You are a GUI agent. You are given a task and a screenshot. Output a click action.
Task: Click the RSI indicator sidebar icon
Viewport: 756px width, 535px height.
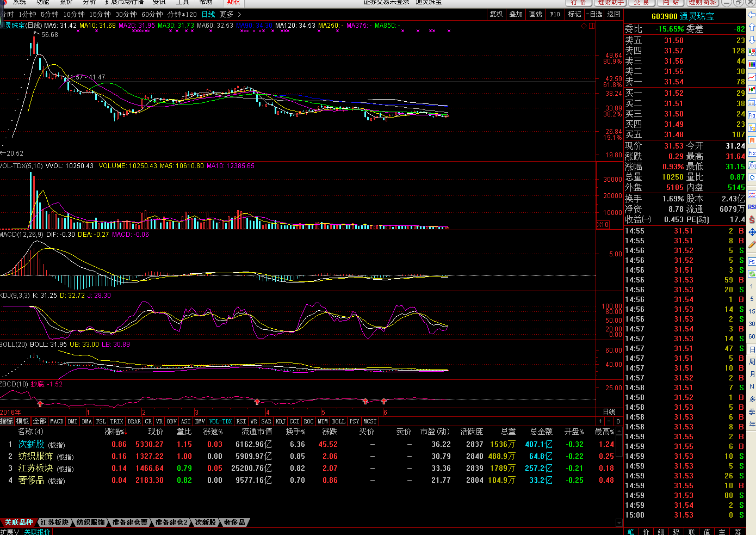(752, 207)
